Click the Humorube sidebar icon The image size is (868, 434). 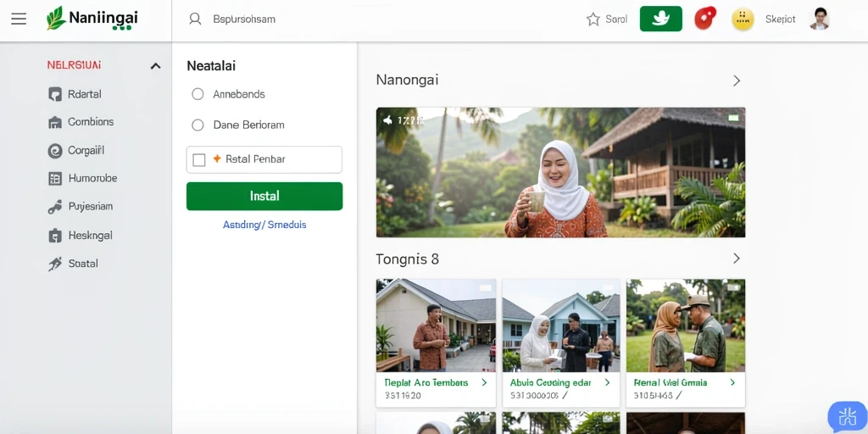coord(55,178)
